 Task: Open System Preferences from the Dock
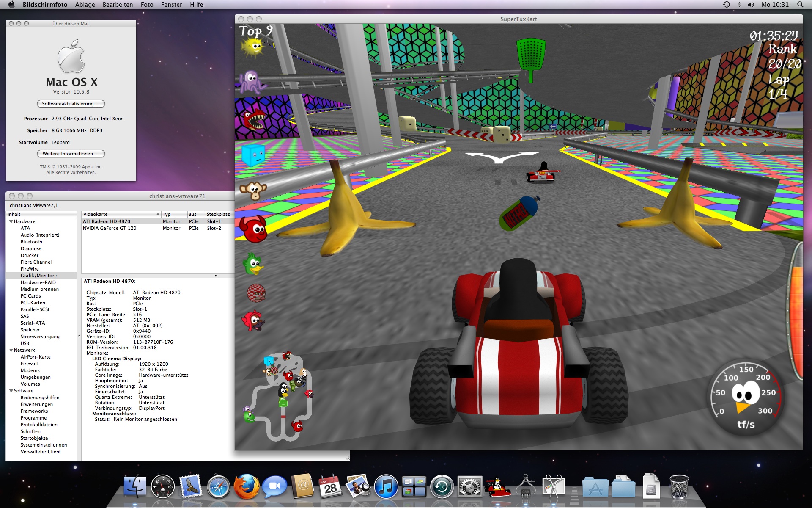(470, 486)
